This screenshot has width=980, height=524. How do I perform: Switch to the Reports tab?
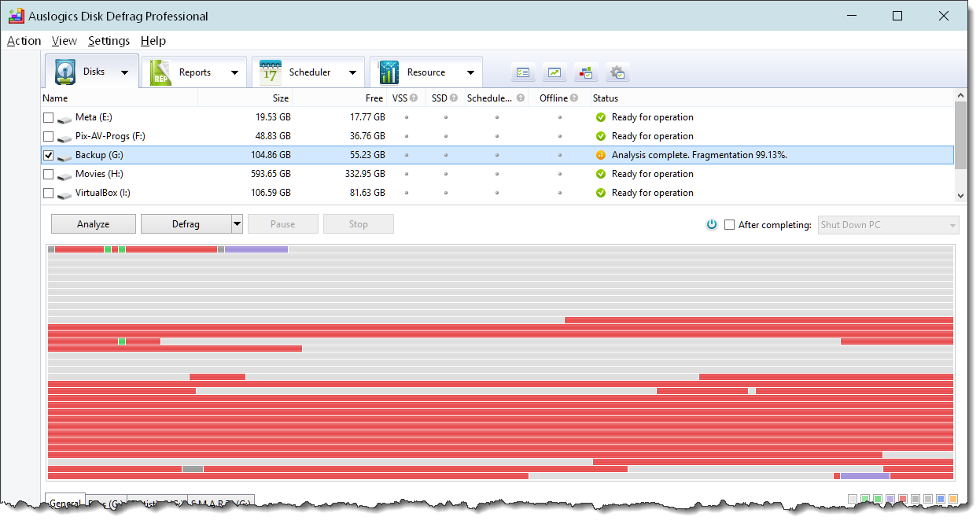[x=194, y=72]
